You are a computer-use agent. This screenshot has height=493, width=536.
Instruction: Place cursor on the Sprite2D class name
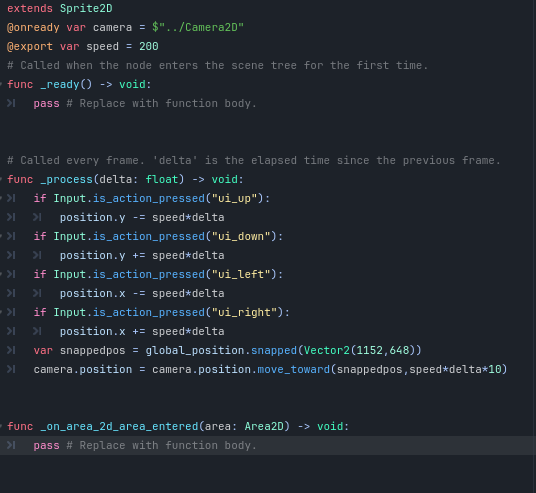tap(86, 8)
